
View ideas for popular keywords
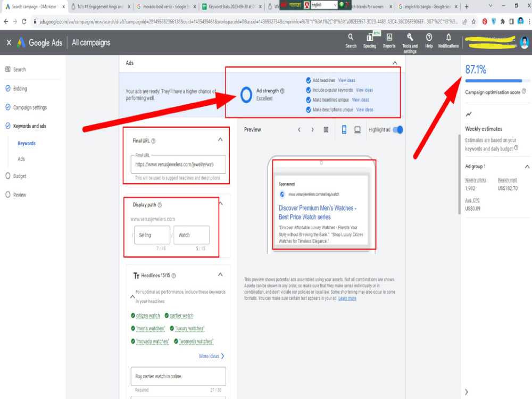364,90
